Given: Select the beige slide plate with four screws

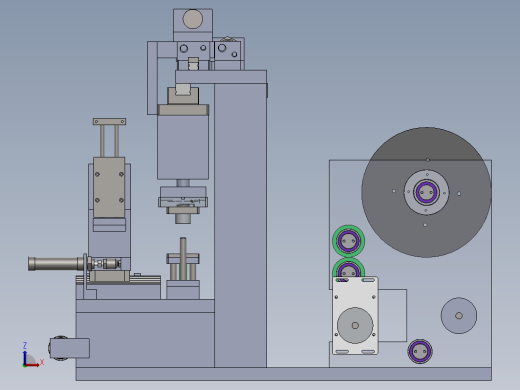Looking at the screenshot, I should (109, 188).
